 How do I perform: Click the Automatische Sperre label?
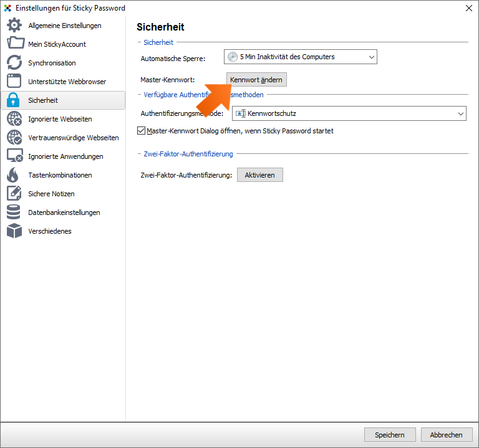click(x=173, y=59)
